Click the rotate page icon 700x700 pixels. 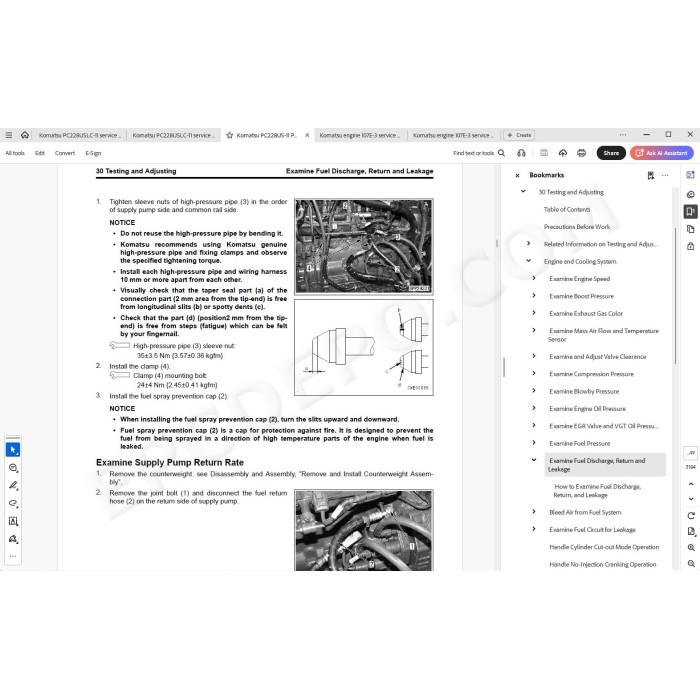691,516
